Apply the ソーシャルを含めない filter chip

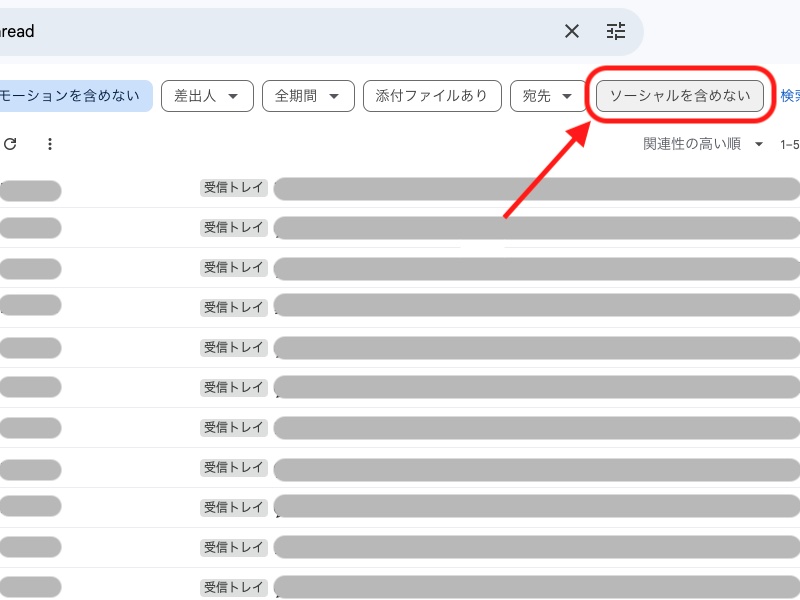click(x=680, y=96)
